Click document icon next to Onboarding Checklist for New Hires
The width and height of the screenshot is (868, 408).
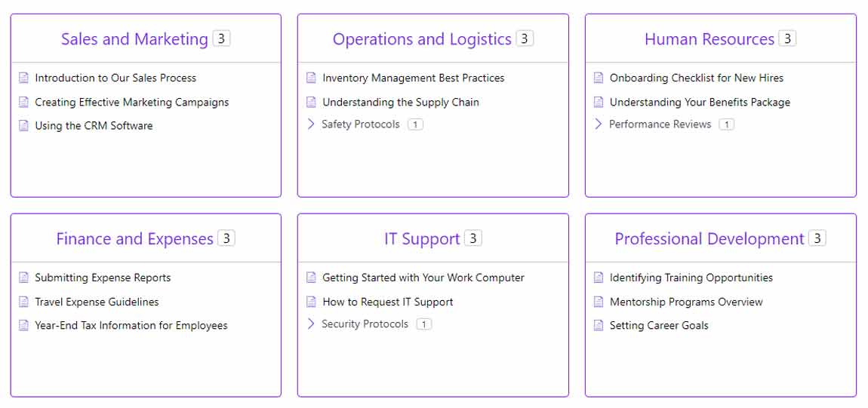(x=599, y=78)
